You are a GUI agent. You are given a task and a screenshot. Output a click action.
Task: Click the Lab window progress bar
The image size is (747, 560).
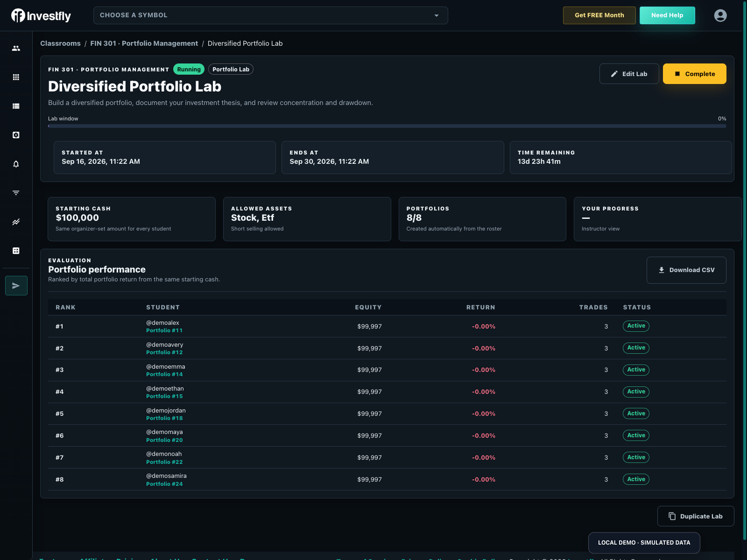[387, 126]
